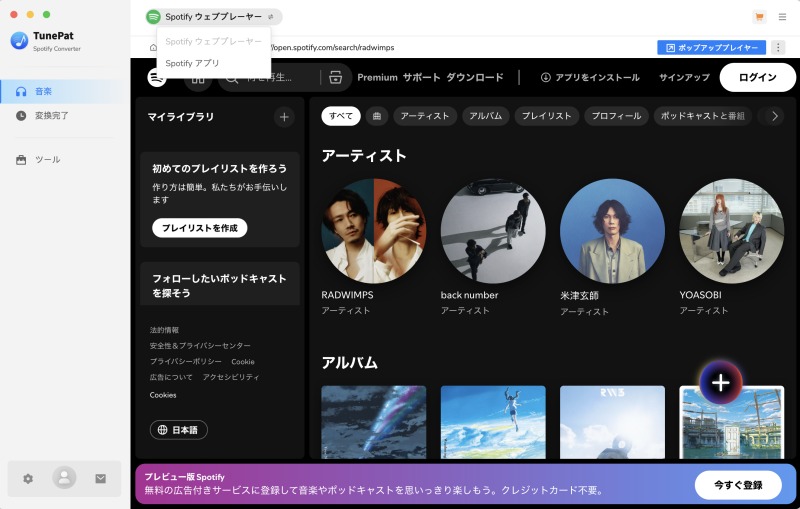Open the YOASOBI artist thumbnail
This screenshot has width=800, height=509.
point(732,231)
